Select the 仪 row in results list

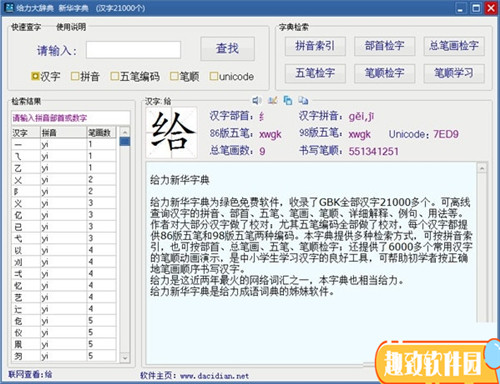(x=63, y=332)
